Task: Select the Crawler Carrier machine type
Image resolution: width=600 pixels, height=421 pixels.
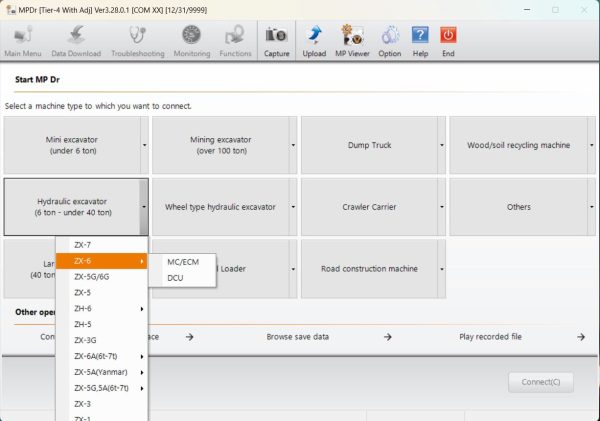Action: (x=370, y=207)
